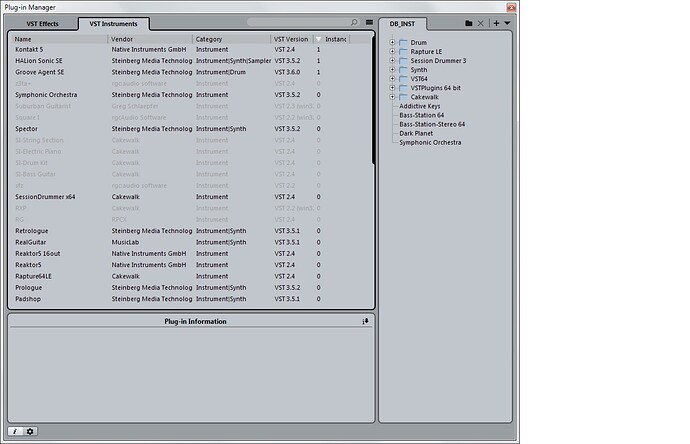Screen dimensions: 690x444
Task: Expand the Drum folder
Action: (x=392, y=42)
